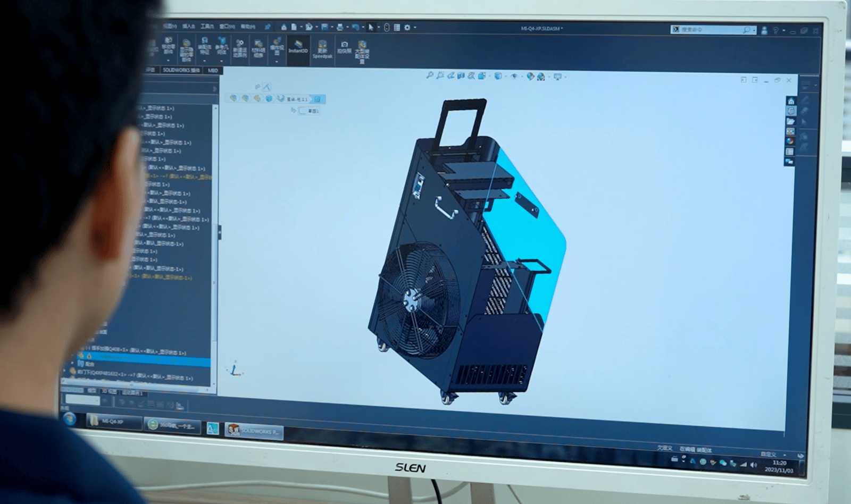
Task: Open the Window (窗口) menu
Action: click(x=227, y=26)
